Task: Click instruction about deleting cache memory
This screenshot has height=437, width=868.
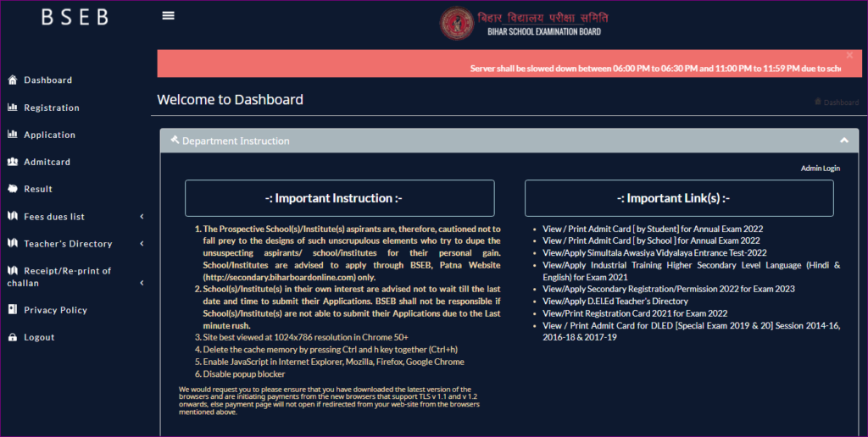Action: (331, 350)
